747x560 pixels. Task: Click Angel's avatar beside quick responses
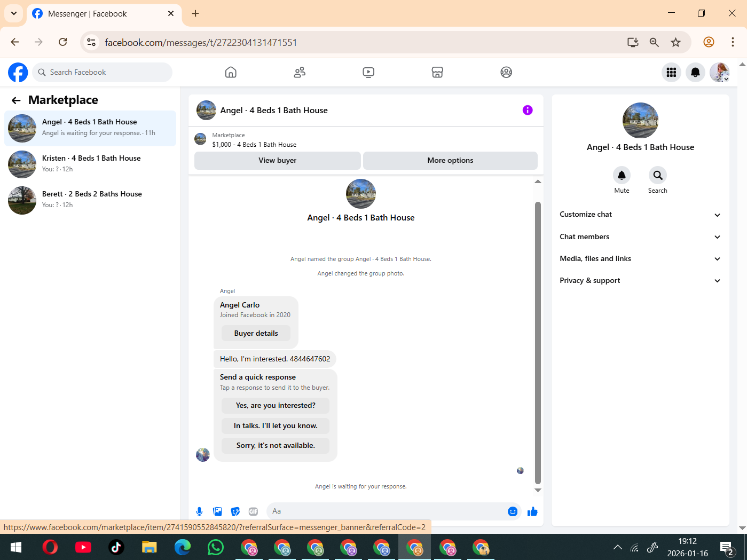click(203, 455)
